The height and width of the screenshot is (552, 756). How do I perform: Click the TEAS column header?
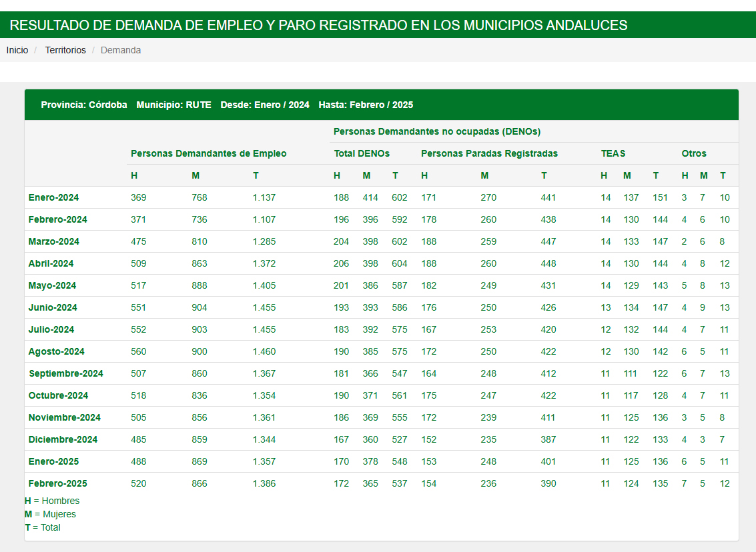pos(613,153)
